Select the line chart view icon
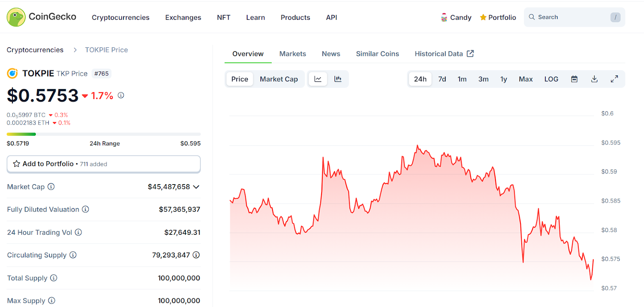This screenshot has width=644, height=307. 318,79
